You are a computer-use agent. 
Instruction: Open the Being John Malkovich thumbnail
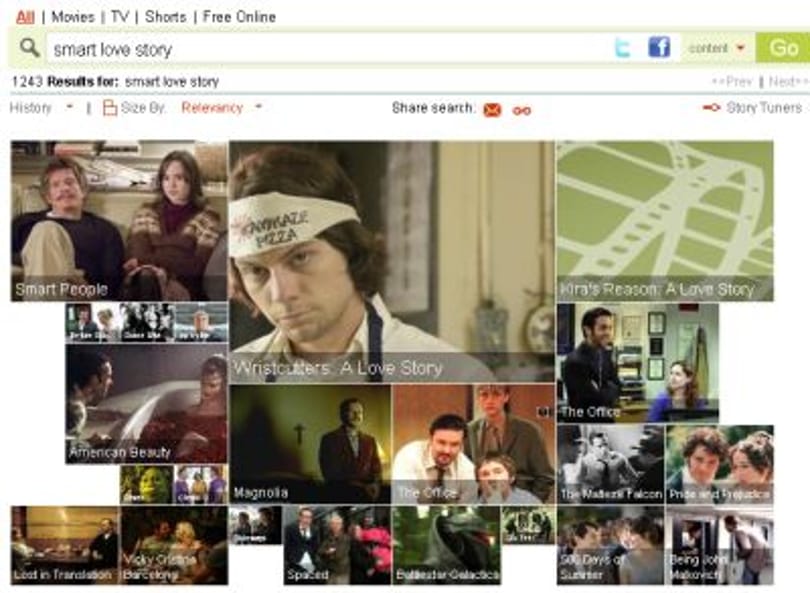click(x=720, y=545)
